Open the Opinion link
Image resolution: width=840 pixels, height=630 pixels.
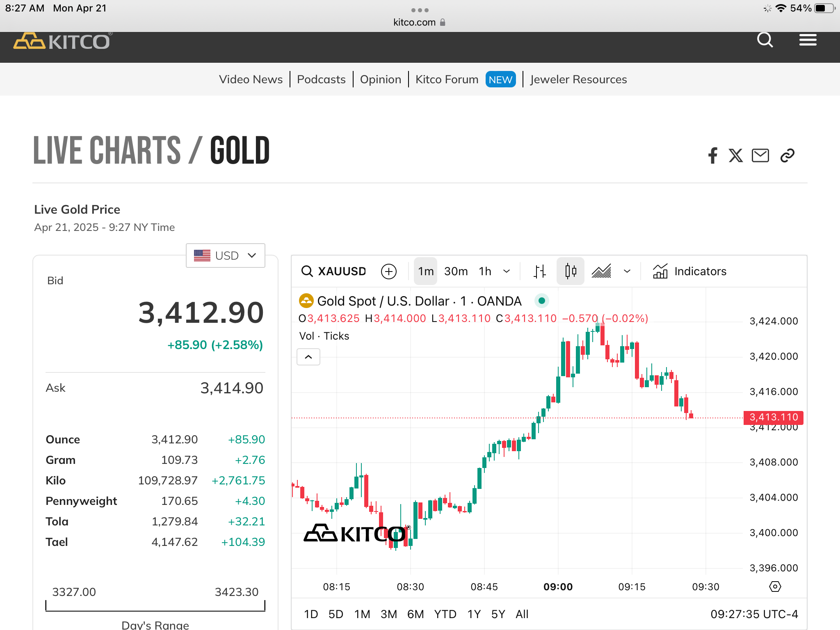pyautogui.click(x=381, y=79)
